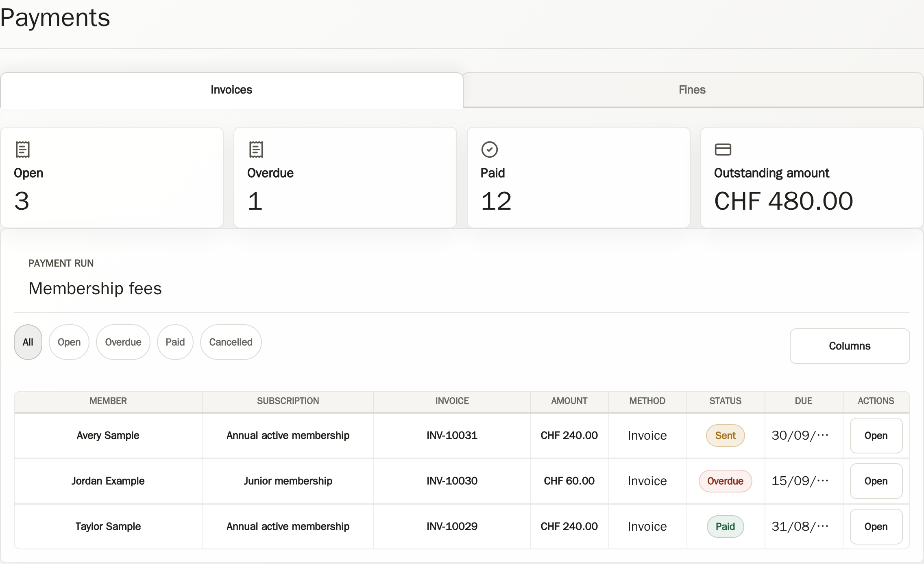Viewport: 924px width, 564px height.
Task: Click the AMOUNT column header
Action: coord(569,401)
